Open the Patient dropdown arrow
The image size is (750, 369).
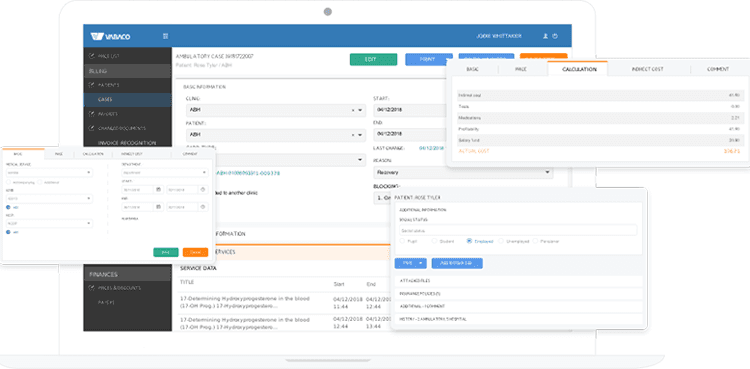(x=360, y=135)
